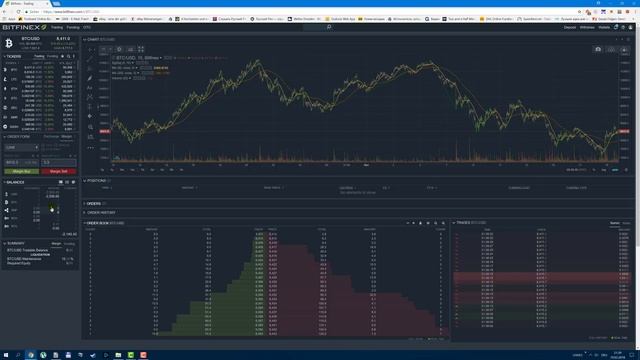
Task: Tick the upper checkbox beside the Limit dropdown
Action: [42, 145]
